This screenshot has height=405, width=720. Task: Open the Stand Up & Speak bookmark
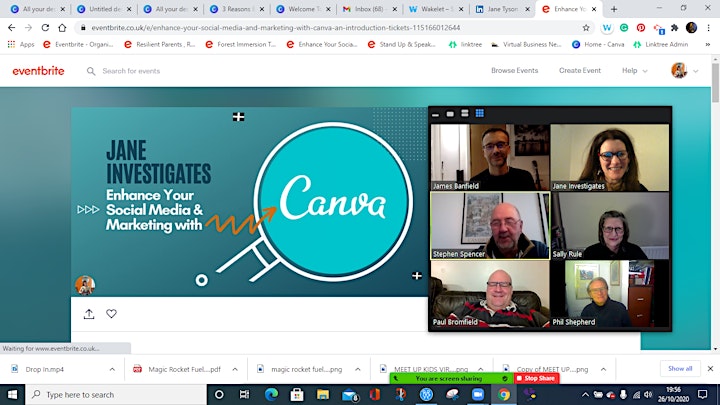[x=402, y=45]
